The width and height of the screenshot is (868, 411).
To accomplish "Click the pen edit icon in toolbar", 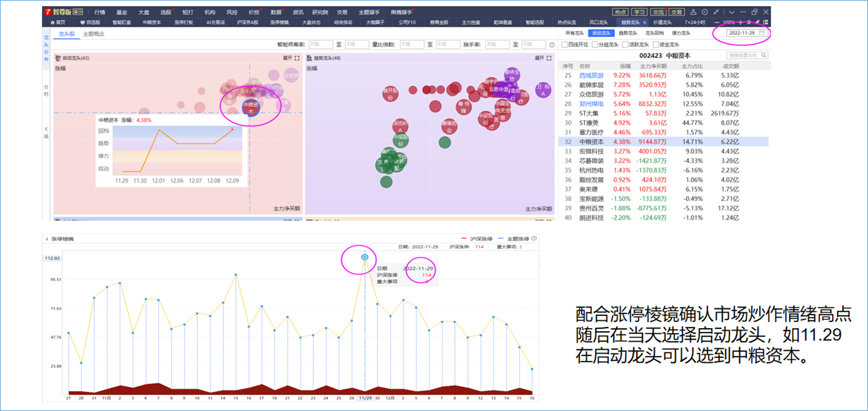I will 757,23.
